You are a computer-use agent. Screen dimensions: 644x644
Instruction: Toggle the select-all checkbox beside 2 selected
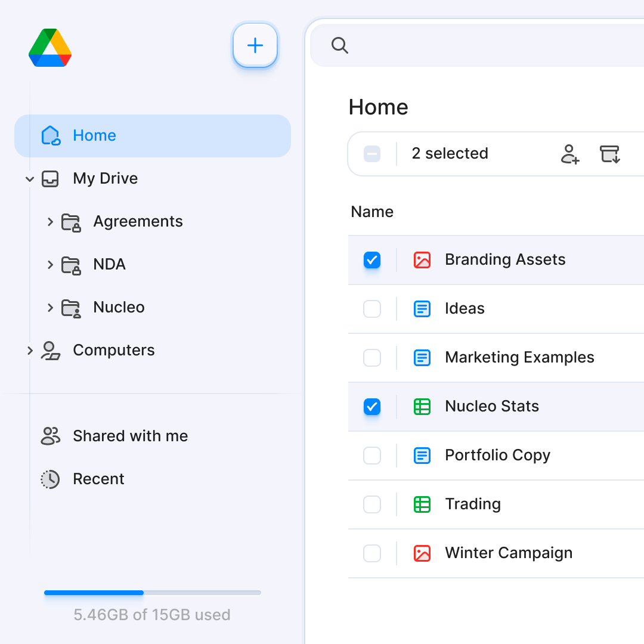(x=372, y=154)
